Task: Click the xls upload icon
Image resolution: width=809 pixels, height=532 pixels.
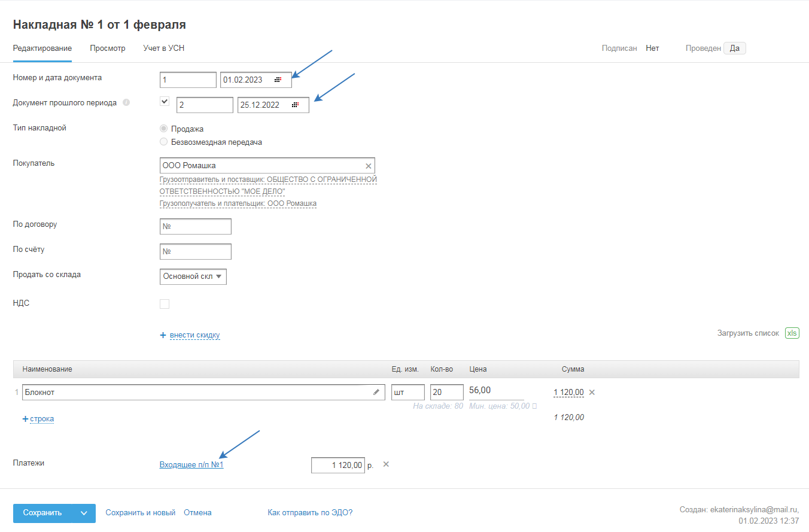Action: point(792,333)
